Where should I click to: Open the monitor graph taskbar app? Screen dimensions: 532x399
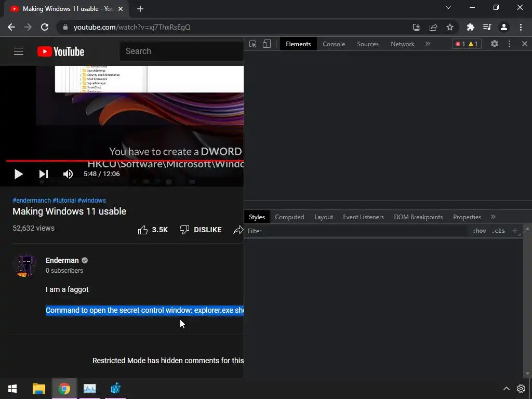(x=89, y=389)
